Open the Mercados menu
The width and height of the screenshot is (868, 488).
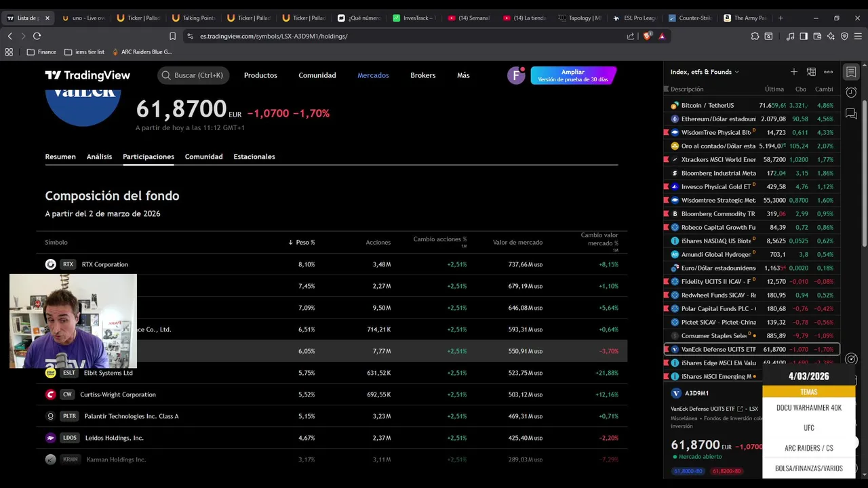(x=373, y=75)
